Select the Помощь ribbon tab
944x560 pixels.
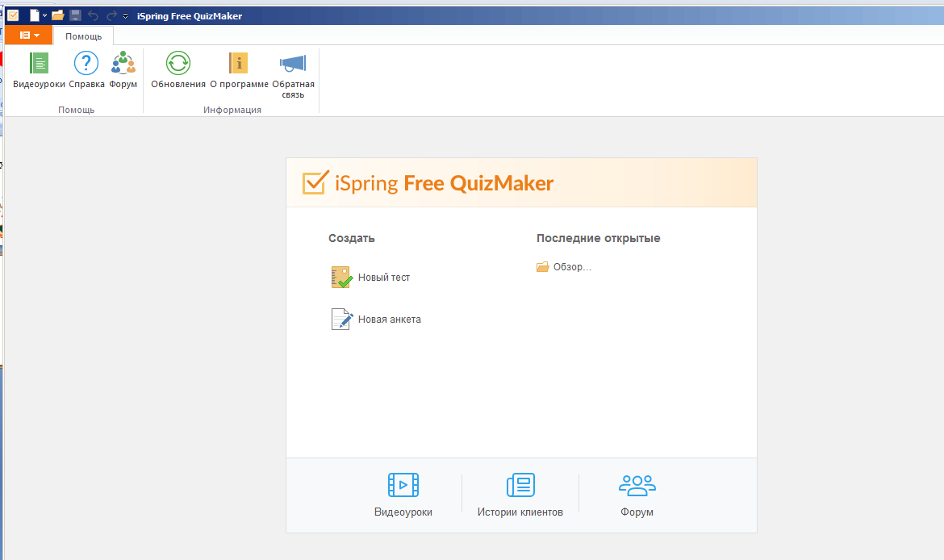[84, 36]
